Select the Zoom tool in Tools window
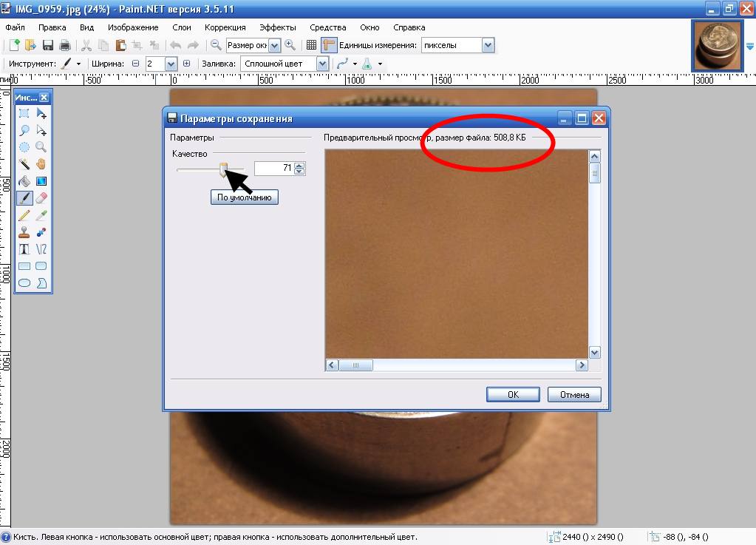The width and height of the screenshot is (756, 545). [41, 147]
